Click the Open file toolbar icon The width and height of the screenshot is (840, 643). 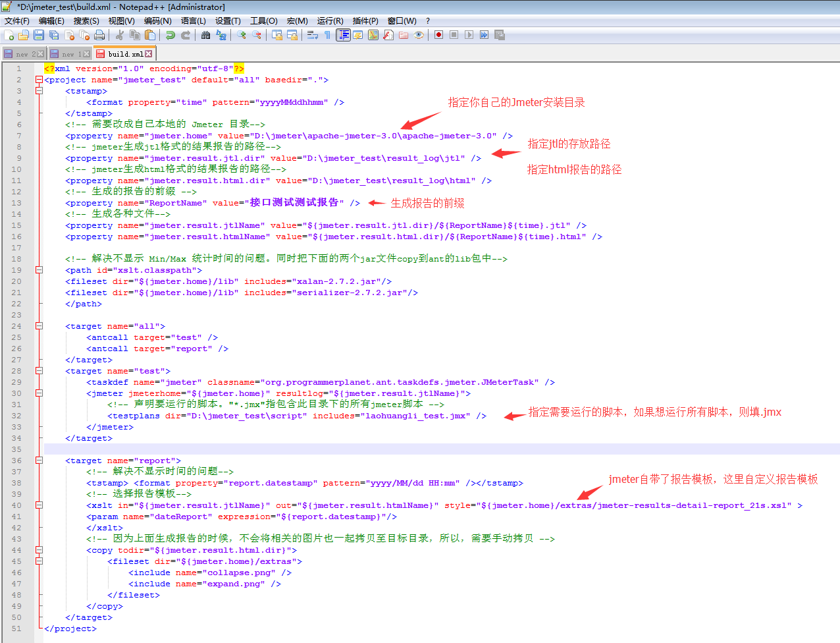click(24, 35)
